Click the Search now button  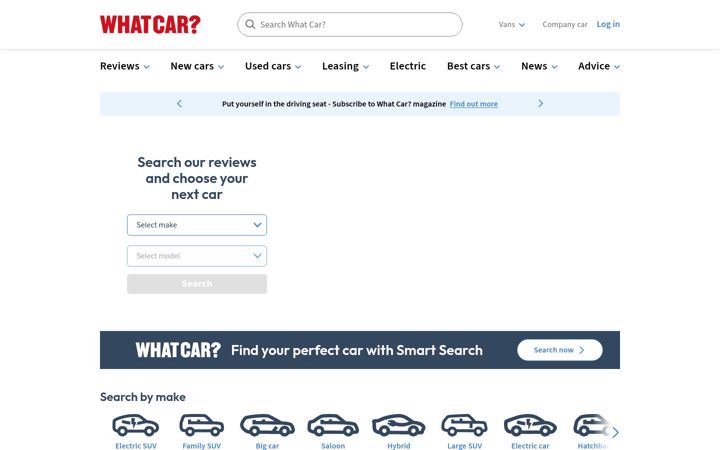tap(560, 350)
